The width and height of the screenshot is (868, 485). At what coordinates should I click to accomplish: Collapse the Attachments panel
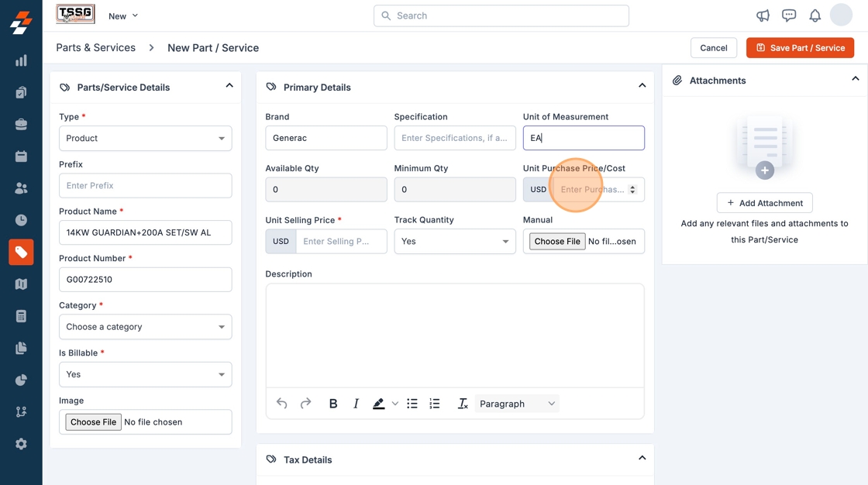click(x=855, y=79)
